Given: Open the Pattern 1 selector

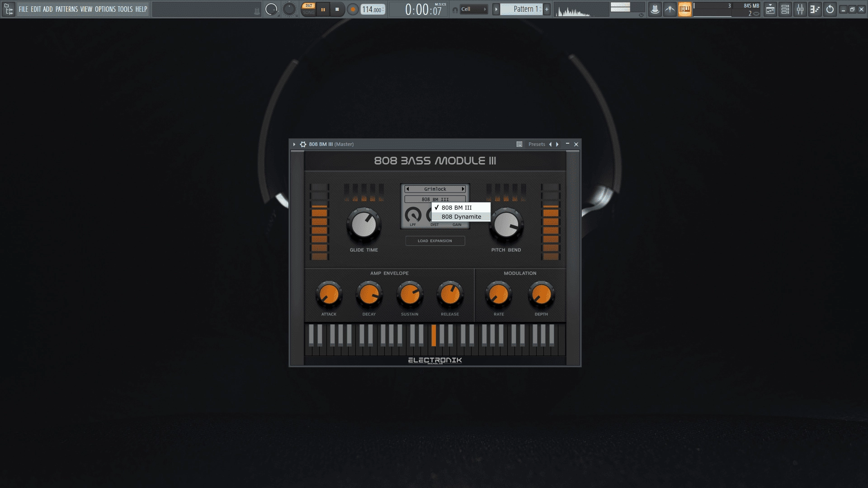Looking at the screenshot, I should [521, 9].
